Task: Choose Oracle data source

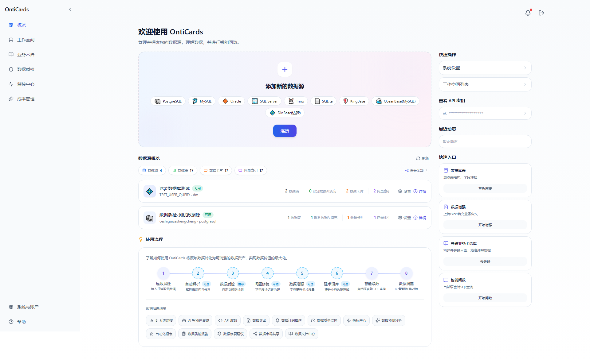Action: (232, 101)
